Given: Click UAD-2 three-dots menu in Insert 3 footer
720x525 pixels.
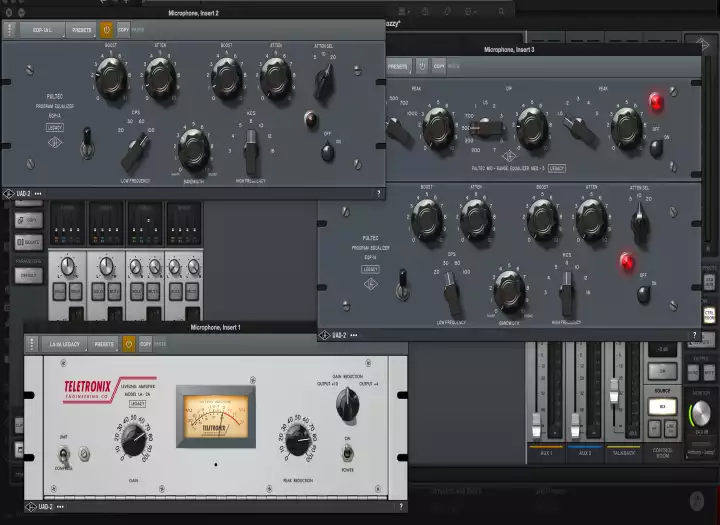Looking at the screenshot, I should [354, 335].
